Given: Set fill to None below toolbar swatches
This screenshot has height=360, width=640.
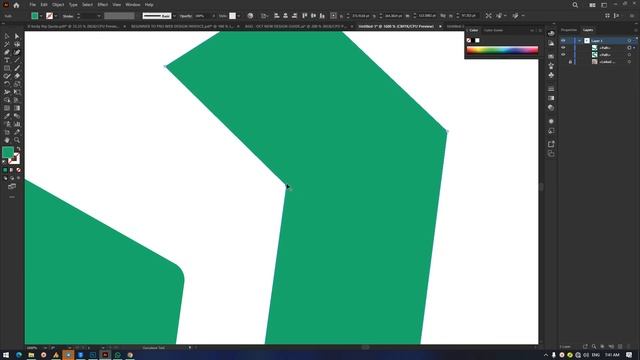Looking at the screenshot, I should [x=18, y=170].
